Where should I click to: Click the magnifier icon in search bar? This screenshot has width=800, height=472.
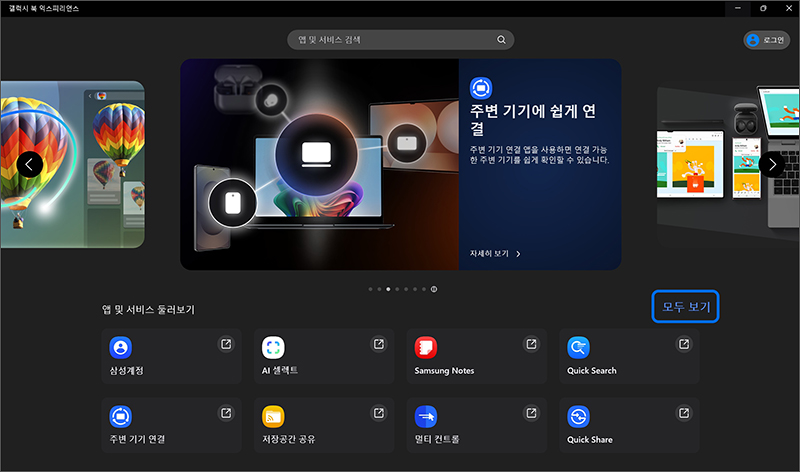coord(501,40)
